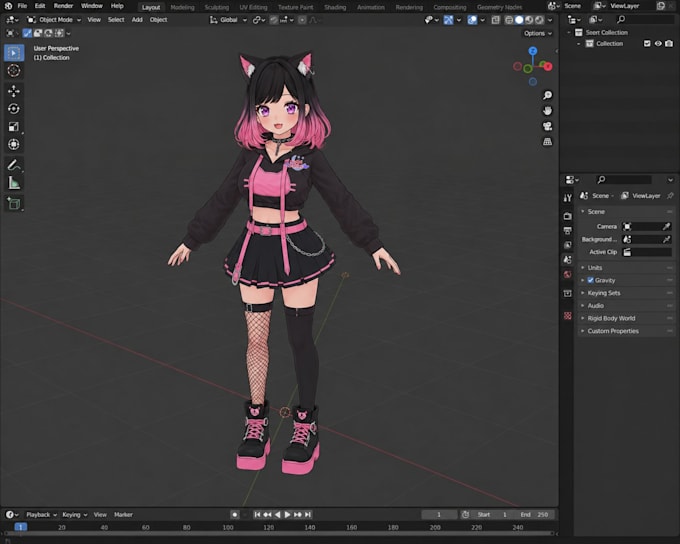Click the zoom magnifier in viewport
Screen dimensions: 680x544
pos(547,95)
